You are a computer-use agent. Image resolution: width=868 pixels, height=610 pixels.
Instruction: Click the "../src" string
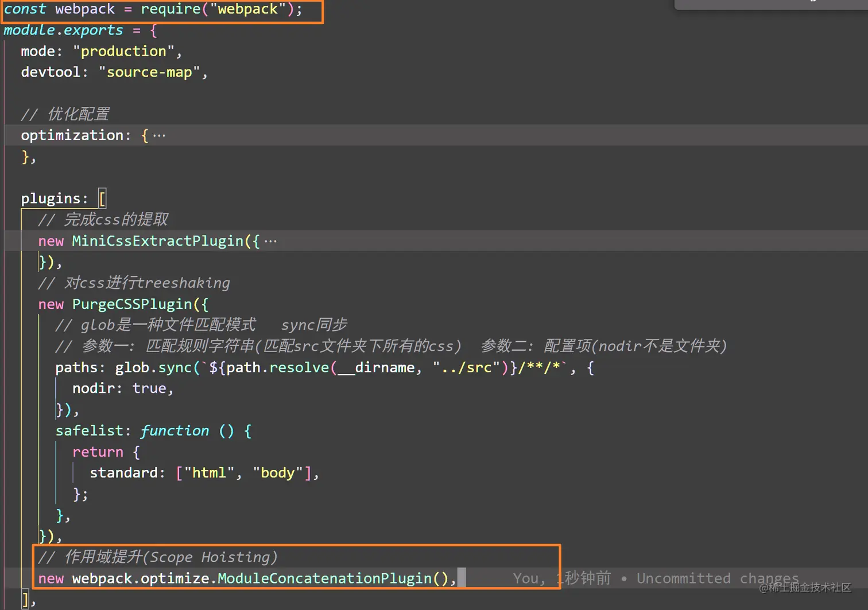pyautogui.click(x=467, y=368)
